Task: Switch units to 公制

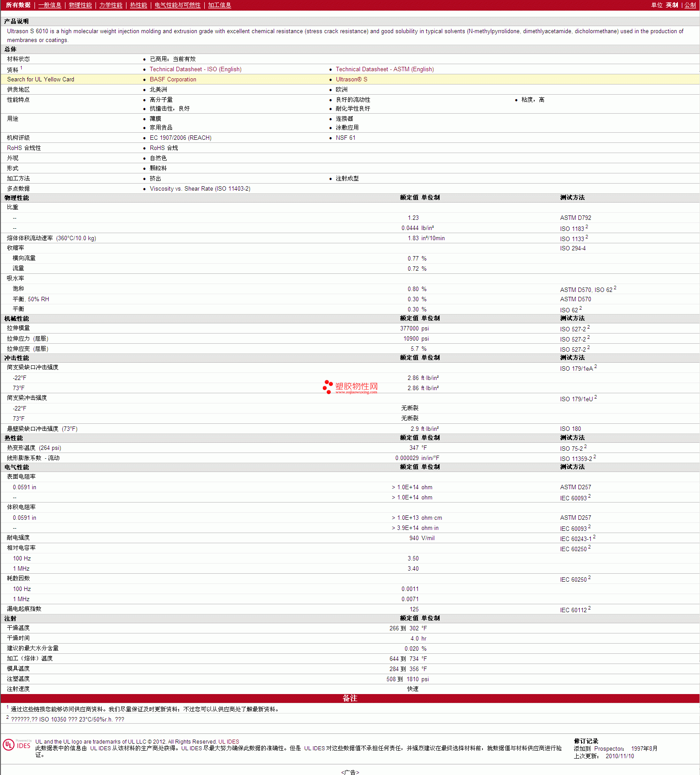Action: point(690,5)
